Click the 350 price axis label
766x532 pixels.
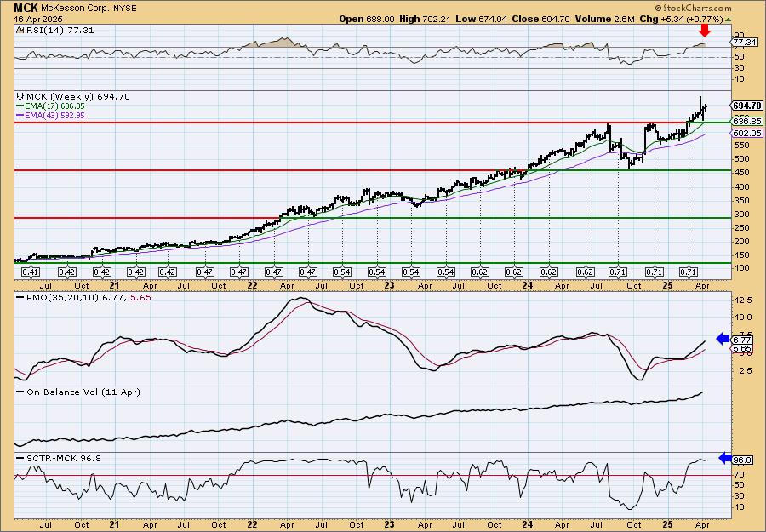[x=740, y=201]
